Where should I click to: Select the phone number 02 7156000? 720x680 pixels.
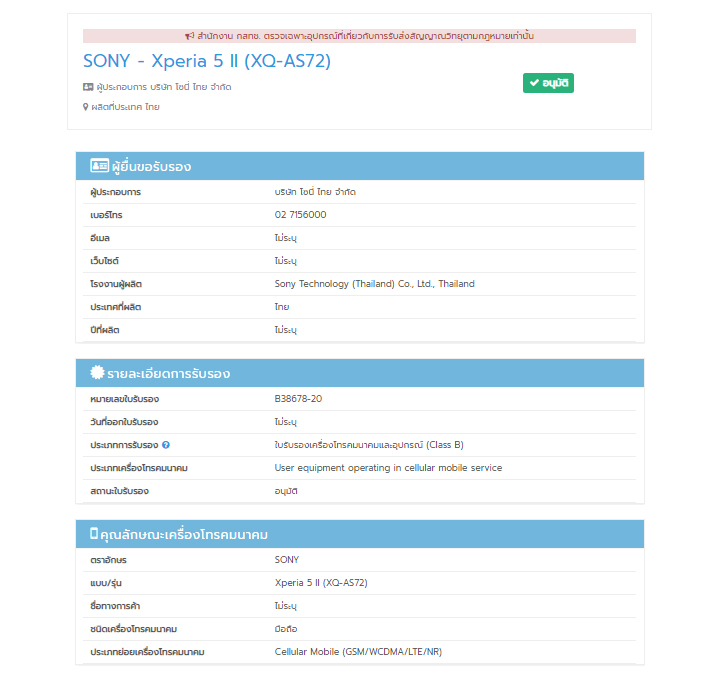[300, 215]
